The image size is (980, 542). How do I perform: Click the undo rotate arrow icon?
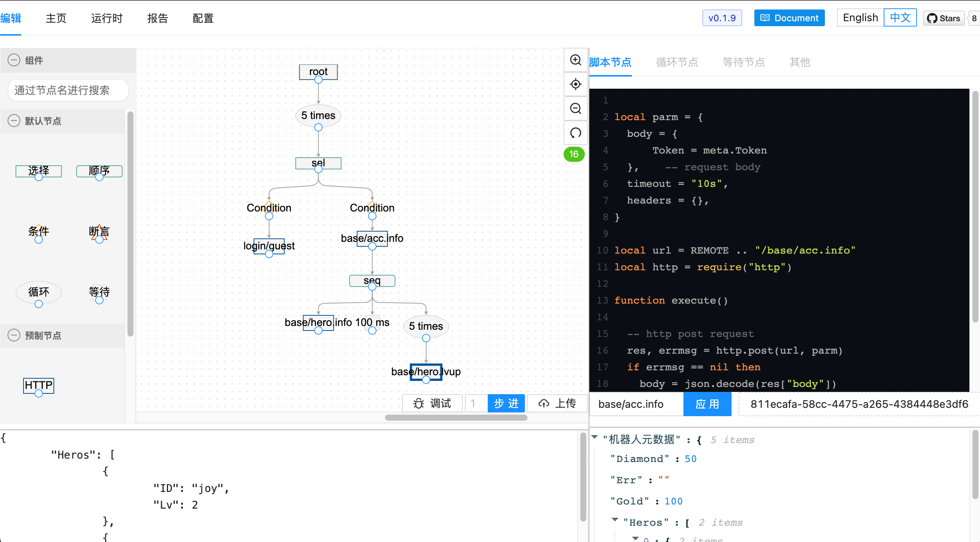coord(575,133)
